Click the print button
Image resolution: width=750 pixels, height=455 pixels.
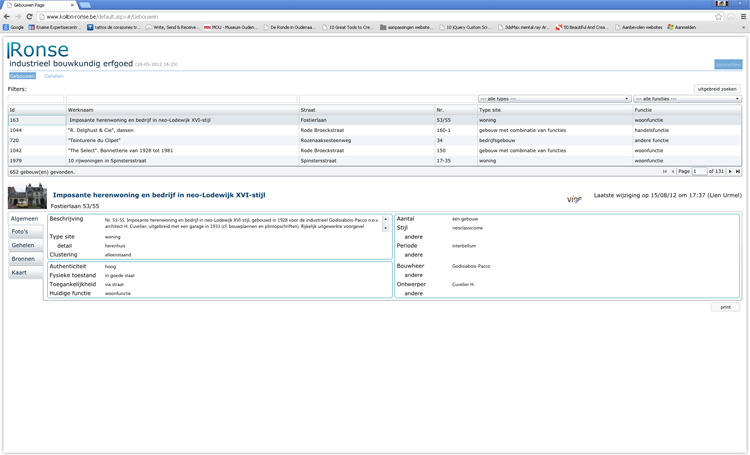(x=726, y=307)
